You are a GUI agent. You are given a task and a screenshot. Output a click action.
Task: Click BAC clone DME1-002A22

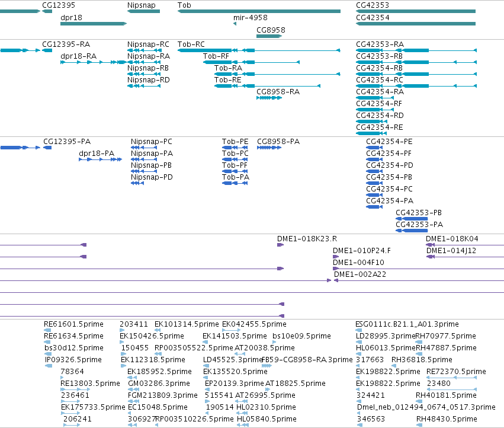click(x=360, y=274)
